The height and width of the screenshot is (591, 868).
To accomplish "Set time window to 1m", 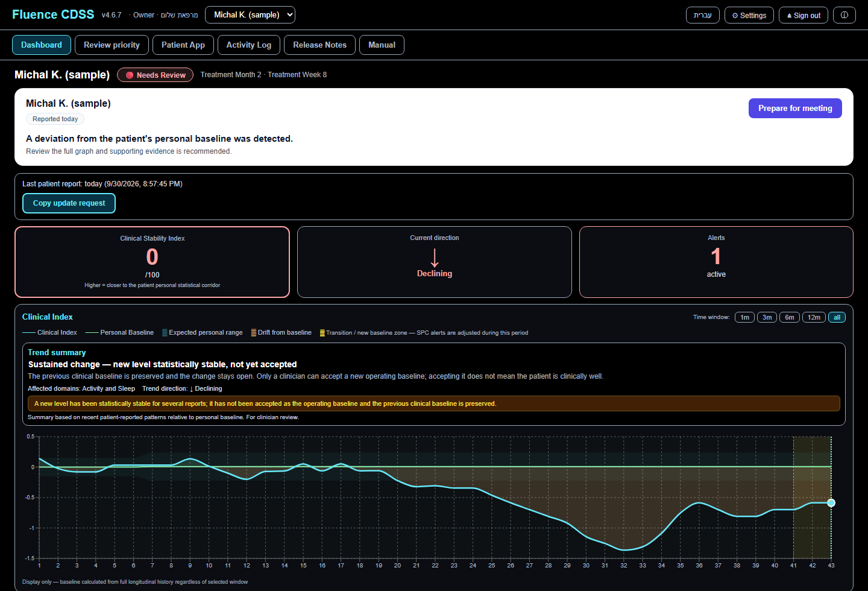I will pos(745,317).
